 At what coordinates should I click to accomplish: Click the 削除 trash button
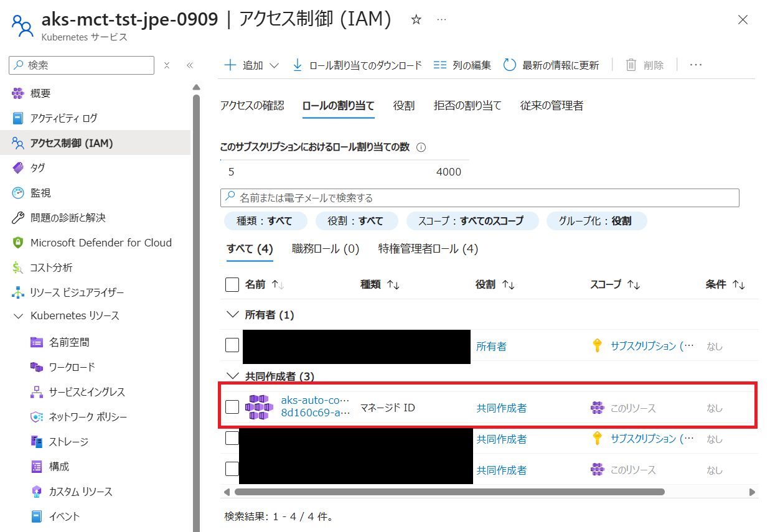(645, 65)
